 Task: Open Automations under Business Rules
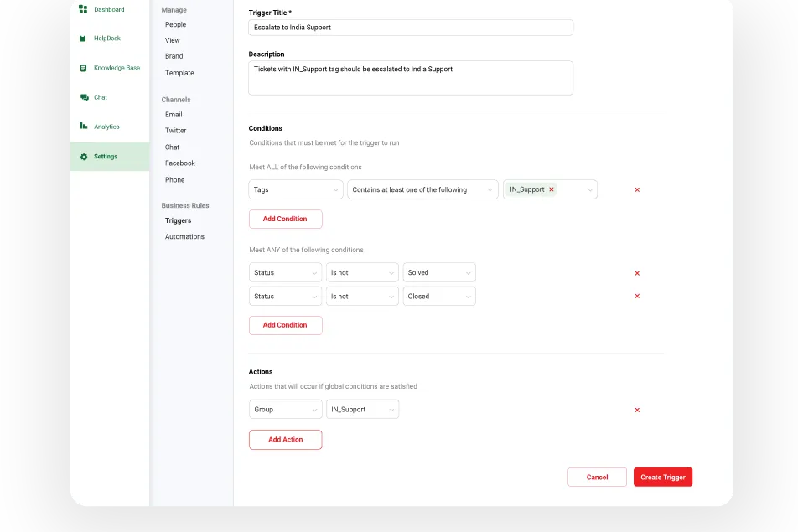[184, 237]
